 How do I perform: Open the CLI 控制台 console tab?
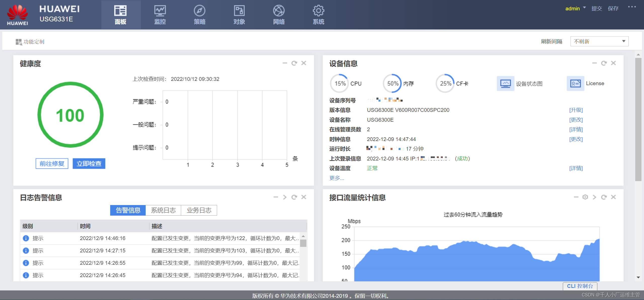[x=580, y=286]
